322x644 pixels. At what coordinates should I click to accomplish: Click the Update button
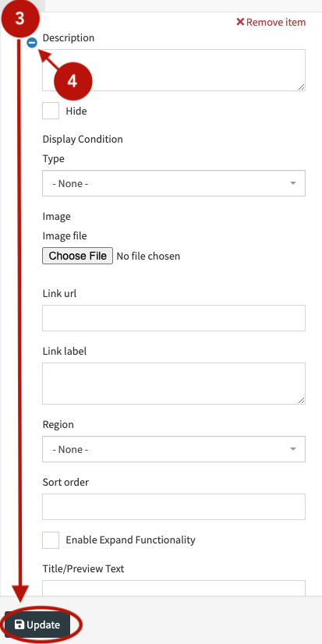pos(37,625)
